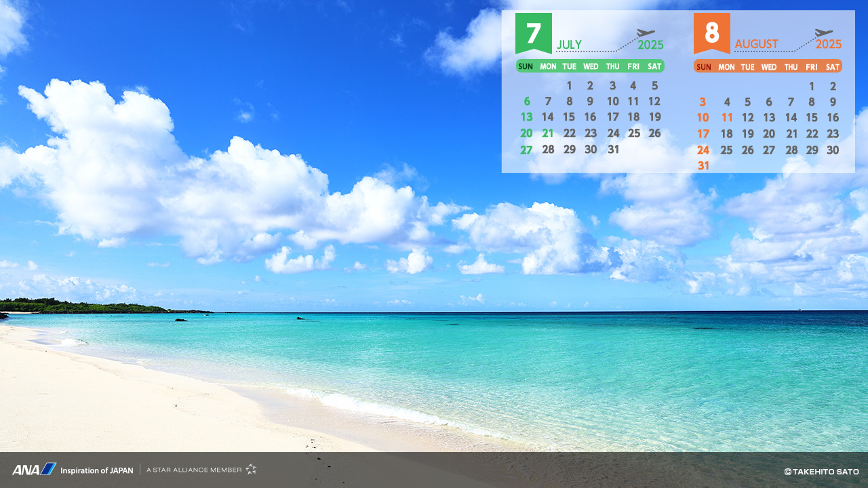
Task: Click the JULY month label
Action: 569,45
